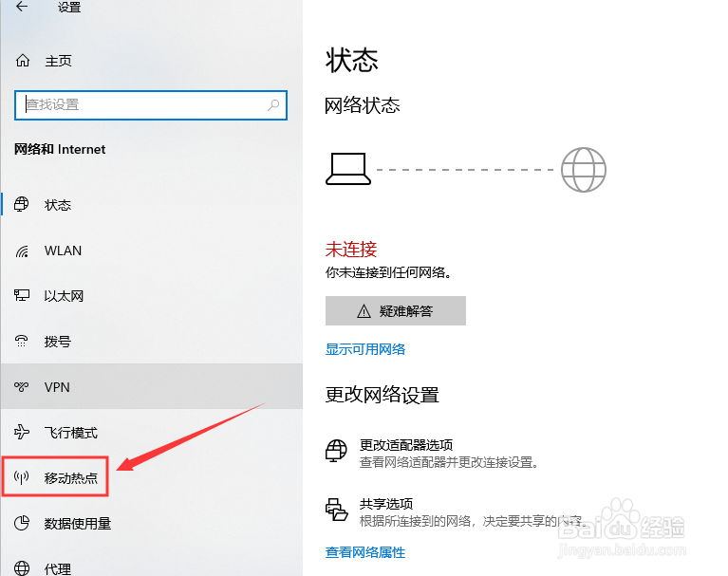Open the 显示可用网络 link
This screenshot has width=728, height=576.
(365, 349)
